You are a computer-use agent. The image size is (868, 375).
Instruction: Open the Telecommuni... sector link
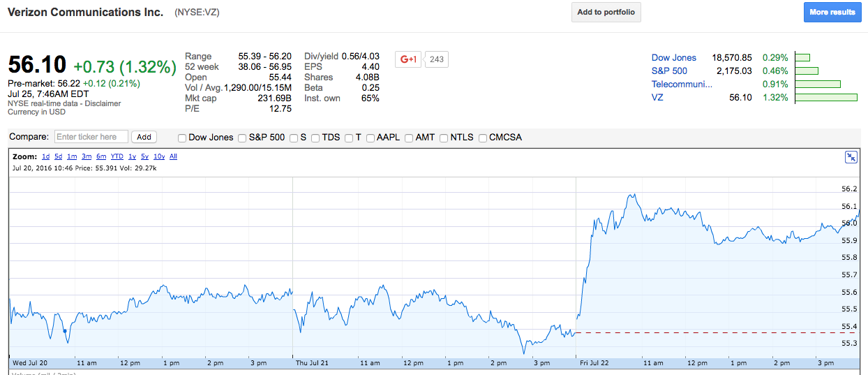coord(682,84)
